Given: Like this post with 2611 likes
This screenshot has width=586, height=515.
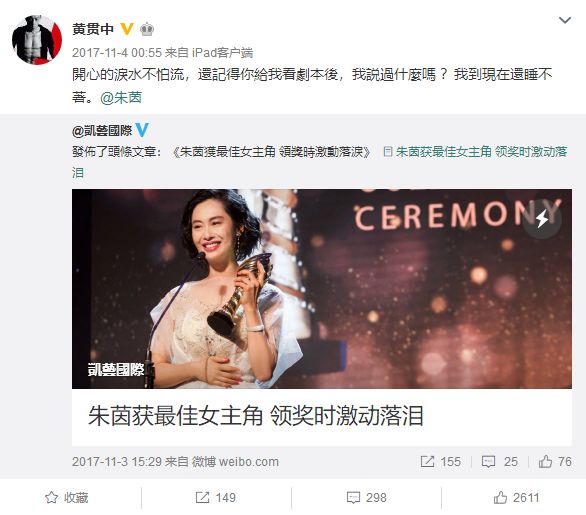Looking at the screenshot, I should [x=516, y=497].
